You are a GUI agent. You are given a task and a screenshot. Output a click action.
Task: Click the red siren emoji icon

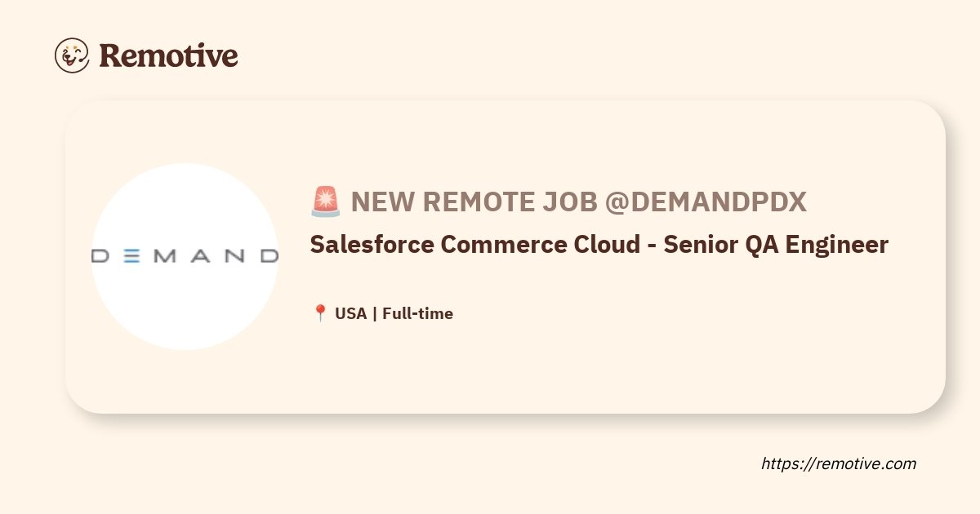(x=326, y=202)
